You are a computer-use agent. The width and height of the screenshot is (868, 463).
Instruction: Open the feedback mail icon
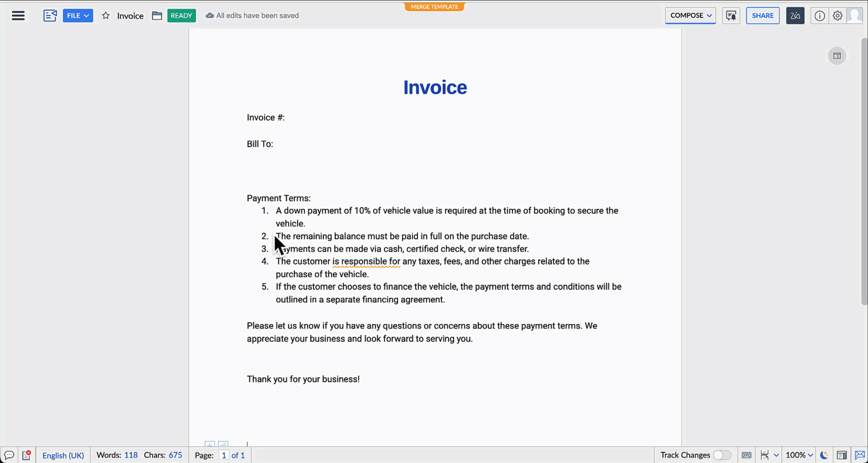point(860,455)
